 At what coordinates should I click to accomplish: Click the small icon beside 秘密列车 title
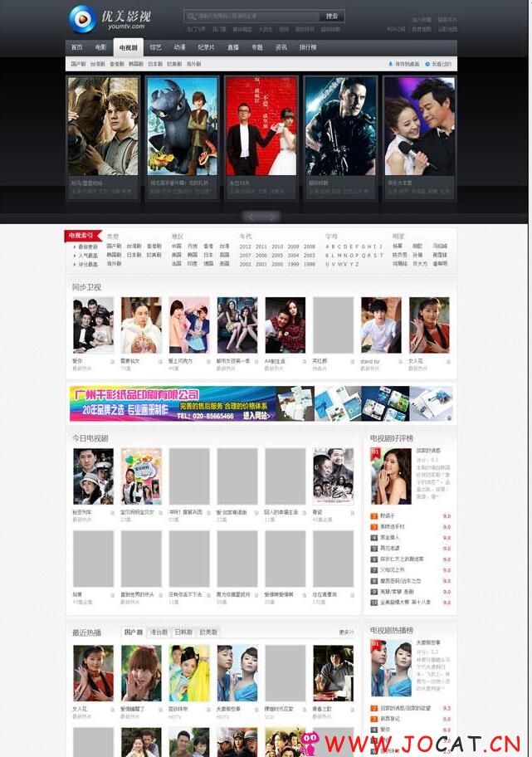(x=112, y=513)
